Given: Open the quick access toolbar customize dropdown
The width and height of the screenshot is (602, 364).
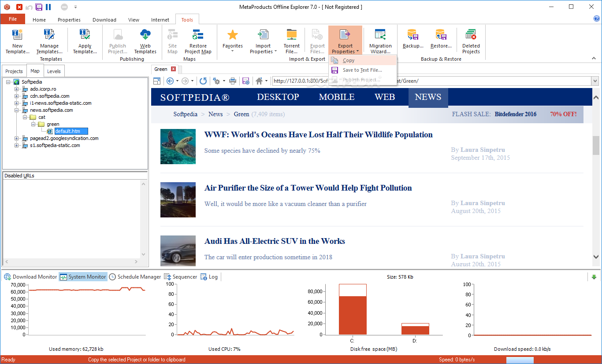Looking at the screenshot, I should pos(75,7).
